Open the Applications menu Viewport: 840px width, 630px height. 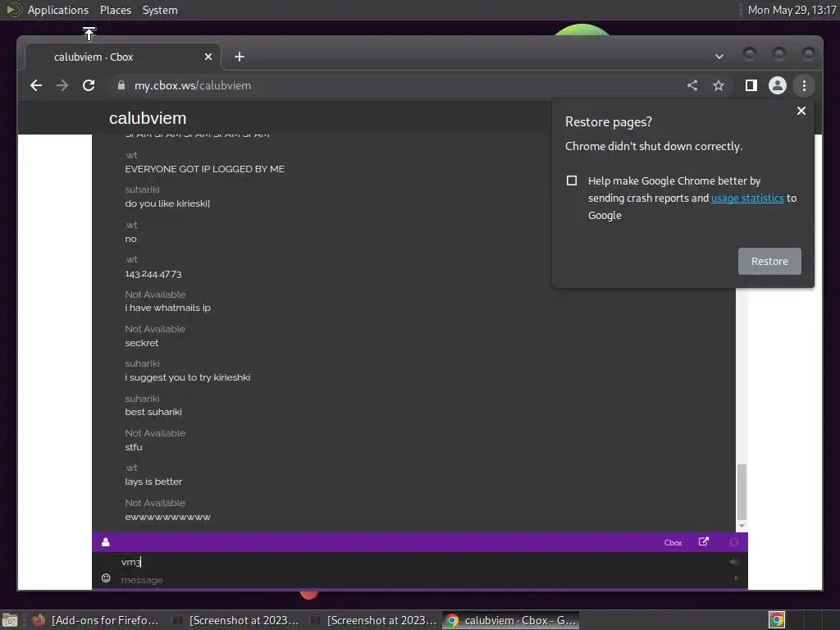(58, 10)
